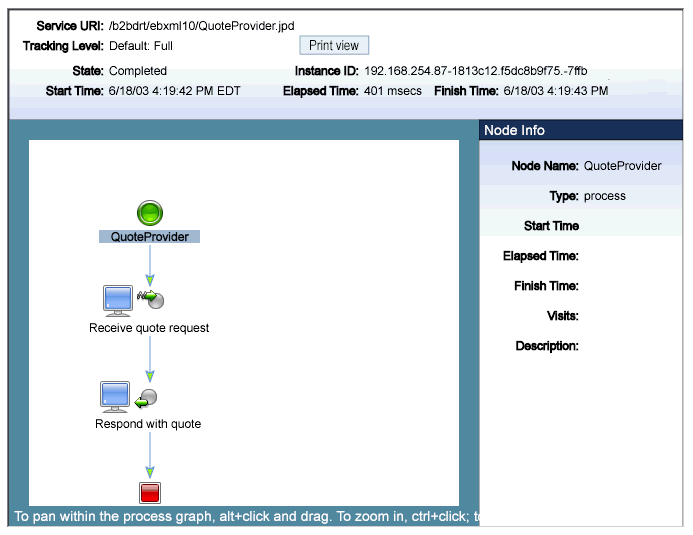Click the QuoteProvider node label
693x535 pixels.
pos(149,237)
